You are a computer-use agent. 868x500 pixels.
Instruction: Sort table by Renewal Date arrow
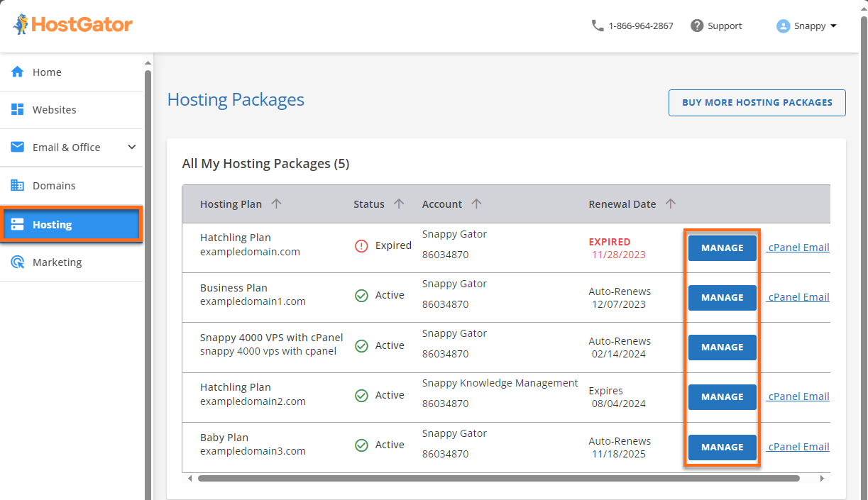click(671, 204)
